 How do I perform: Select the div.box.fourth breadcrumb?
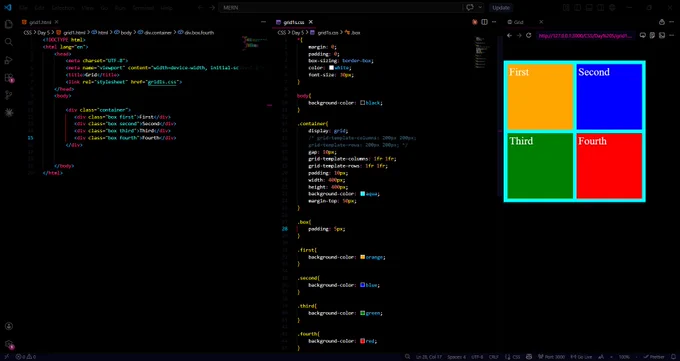click(196, 33)
